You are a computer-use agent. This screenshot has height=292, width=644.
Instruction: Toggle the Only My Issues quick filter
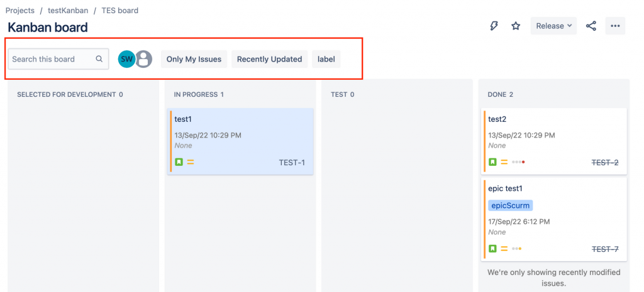(x=194, y=59)
